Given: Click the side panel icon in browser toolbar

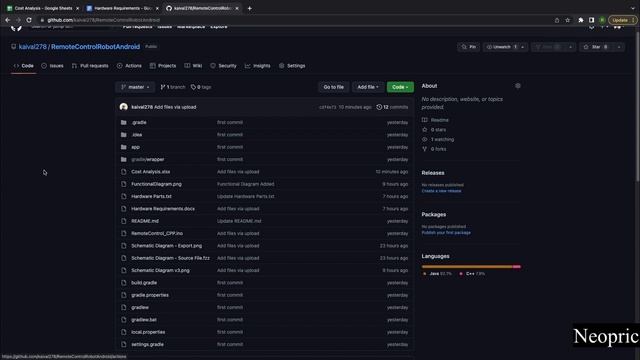Looking at the screenshot, I should coord(591,20).
